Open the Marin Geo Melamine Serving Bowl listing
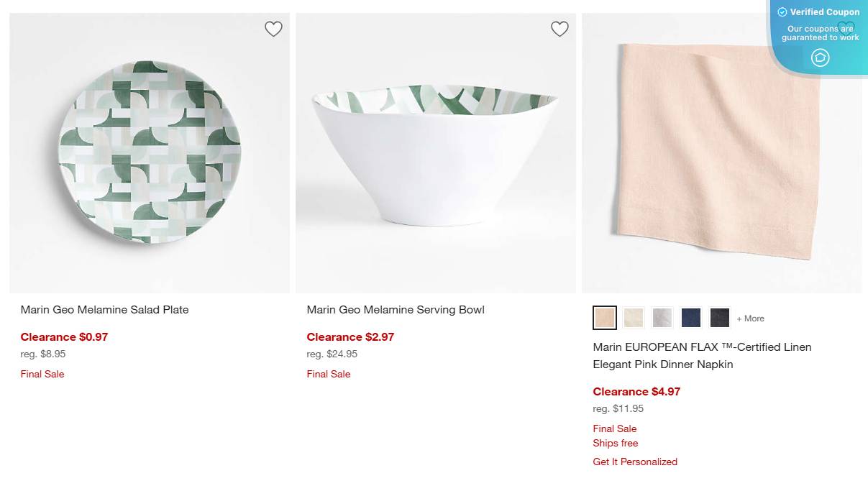868x486 pixels. click(396, 309)
